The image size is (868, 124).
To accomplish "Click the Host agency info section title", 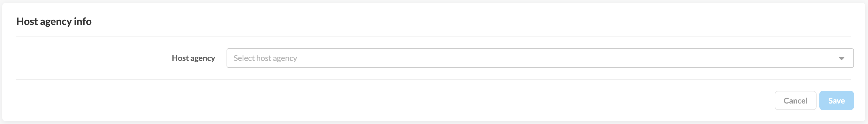I will pyautogui.click(x=54, y=22).
